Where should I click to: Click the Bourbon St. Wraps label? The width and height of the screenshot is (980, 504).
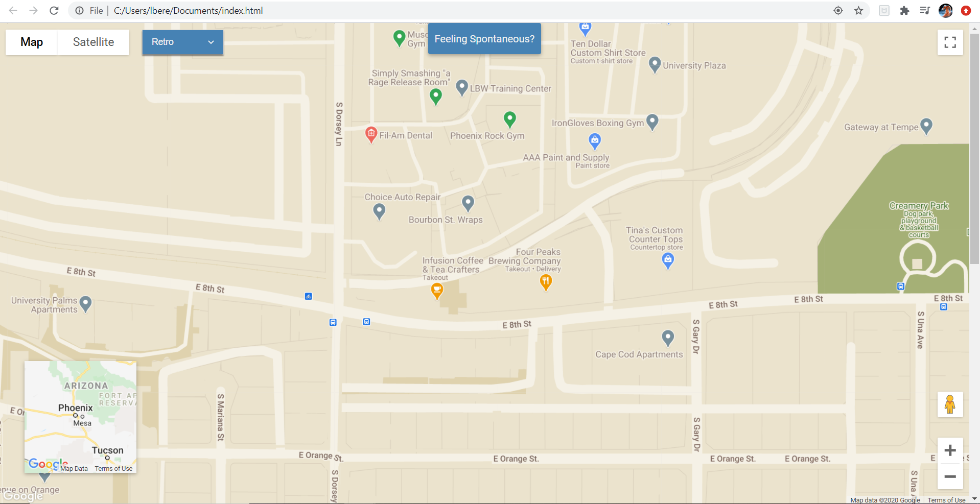pyautogui.click(x=446, y=220)
